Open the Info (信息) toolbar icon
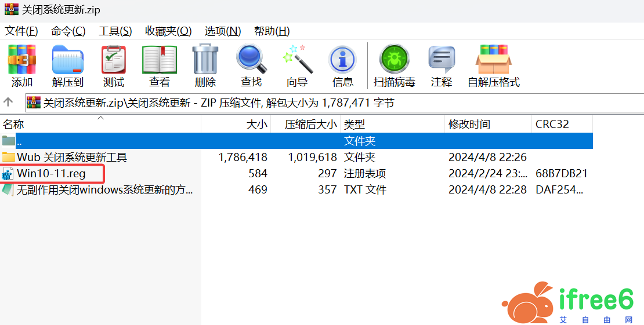Image resolution: width=644 pixels, height=325 pixels. point(342,60)
